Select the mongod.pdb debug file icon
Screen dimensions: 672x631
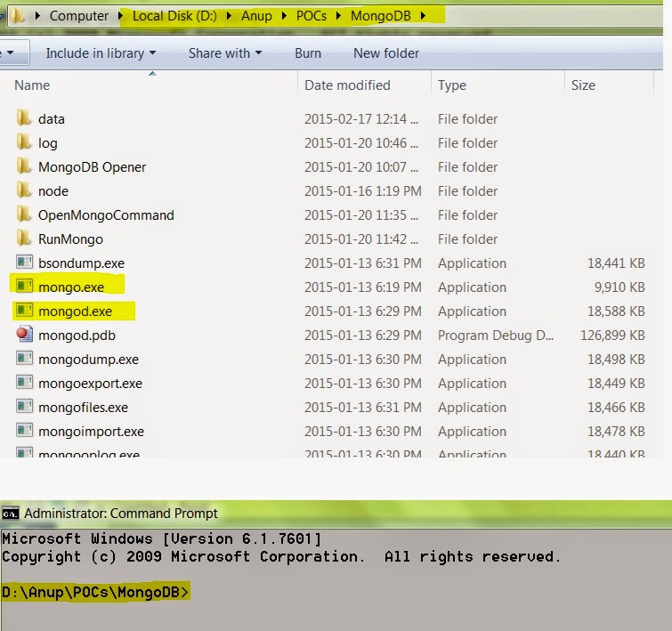[24, 334]
